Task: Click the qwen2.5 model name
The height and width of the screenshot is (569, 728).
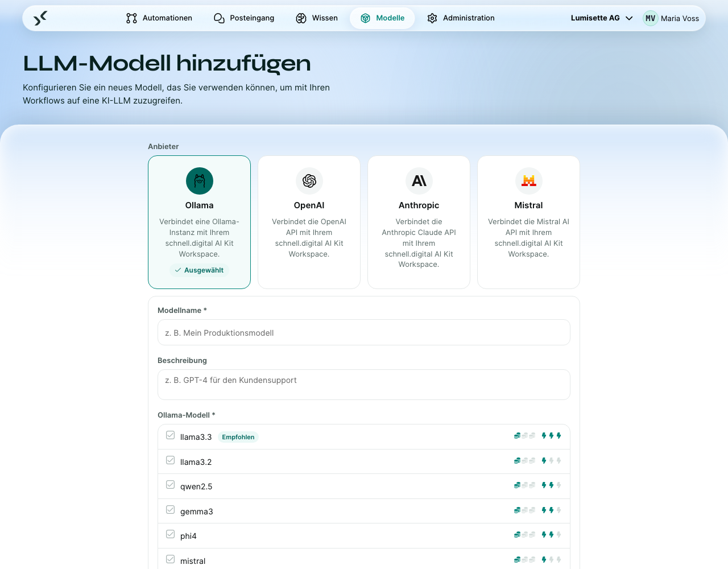Action: 196,486
